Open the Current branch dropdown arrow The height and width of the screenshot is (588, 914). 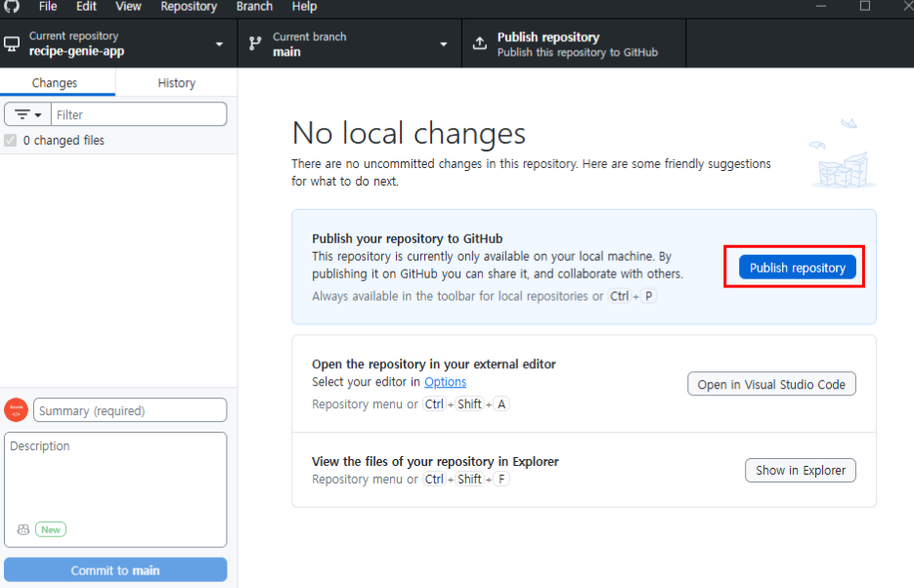(443, 44)
